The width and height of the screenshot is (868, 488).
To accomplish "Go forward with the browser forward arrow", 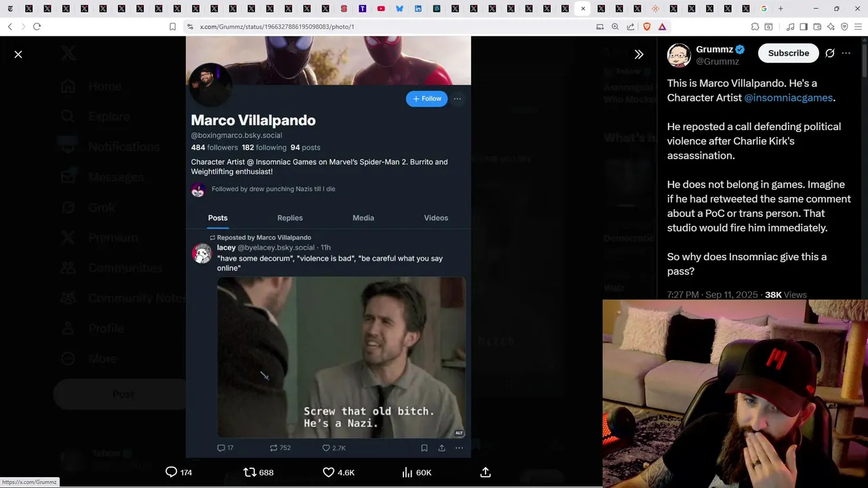I will click(x=23, y=26).
